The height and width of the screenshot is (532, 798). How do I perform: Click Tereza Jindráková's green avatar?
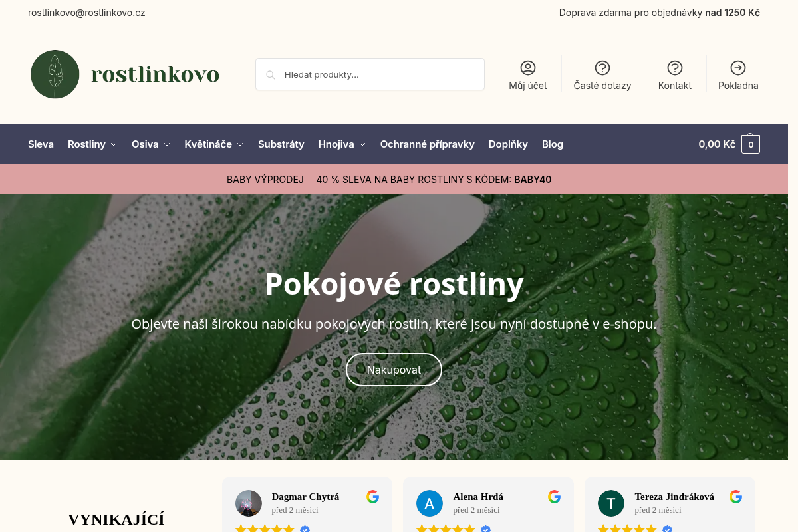point(611,503)
